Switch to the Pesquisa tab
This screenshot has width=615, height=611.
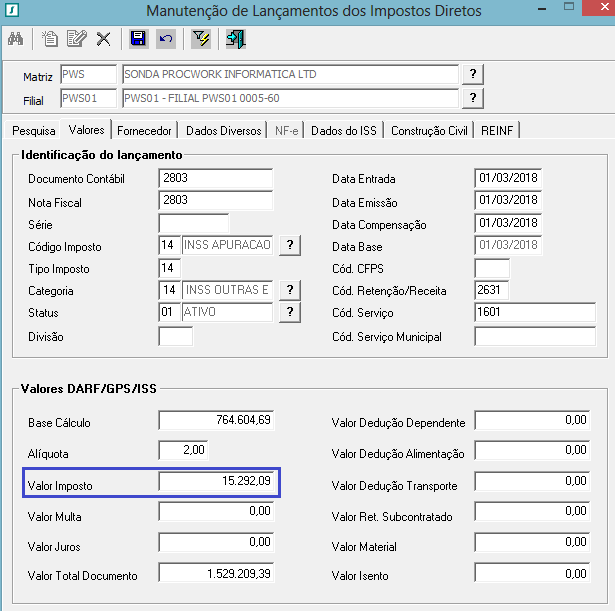point(34,131)
